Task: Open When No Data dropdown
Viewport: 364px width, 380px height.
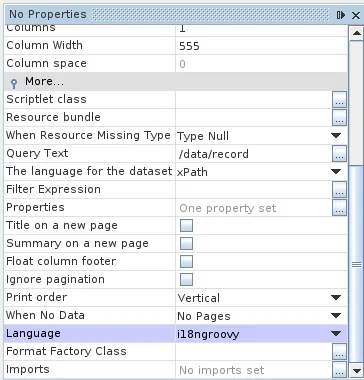Action: 336,316
